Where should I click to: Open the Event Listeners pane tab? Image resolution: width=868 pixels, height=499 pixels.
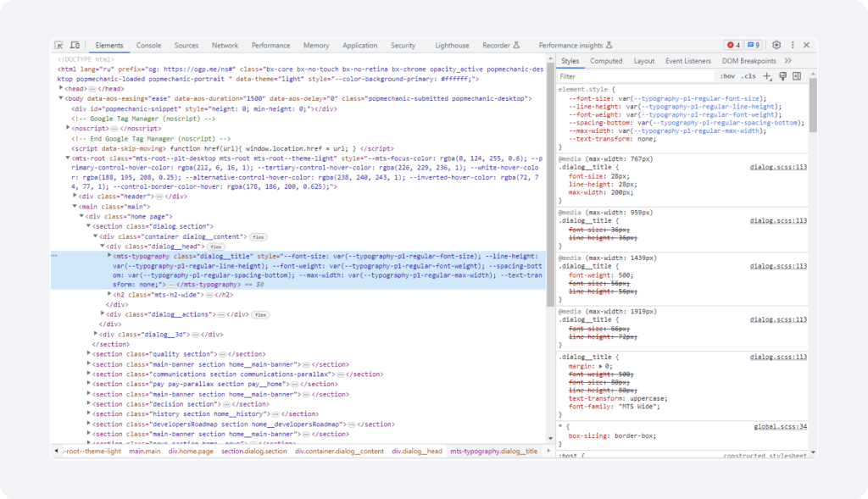click(688, 61)
